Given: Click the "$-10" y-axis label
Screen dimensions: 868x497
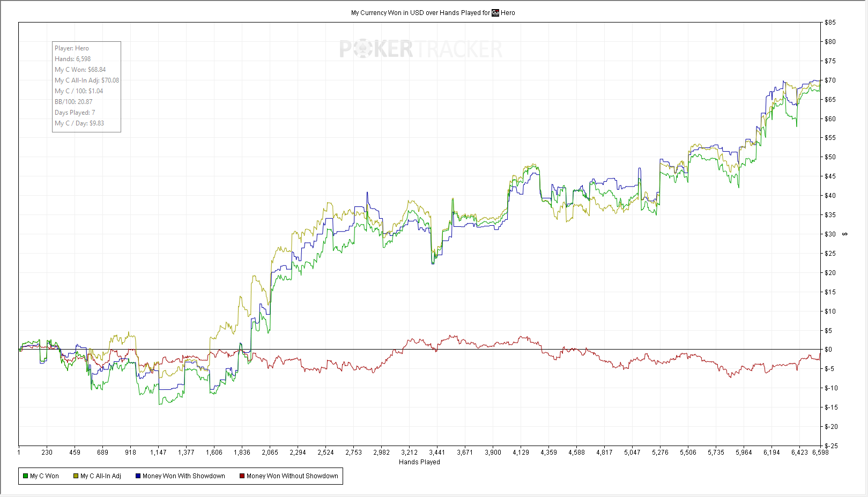Looking at the screenshot, I should [831, 388].
